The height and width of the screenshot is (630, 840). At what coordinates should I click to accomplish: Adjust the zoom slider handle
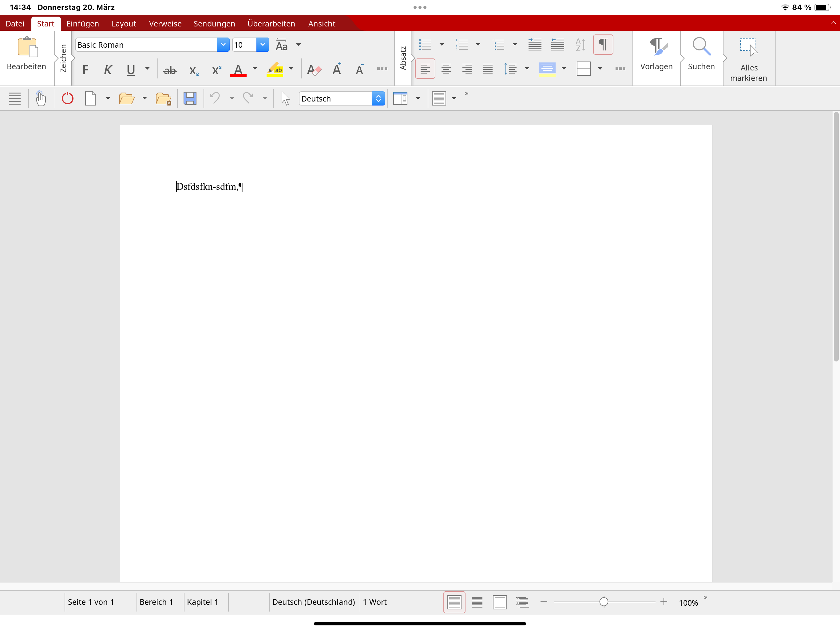tap(604, 601)
